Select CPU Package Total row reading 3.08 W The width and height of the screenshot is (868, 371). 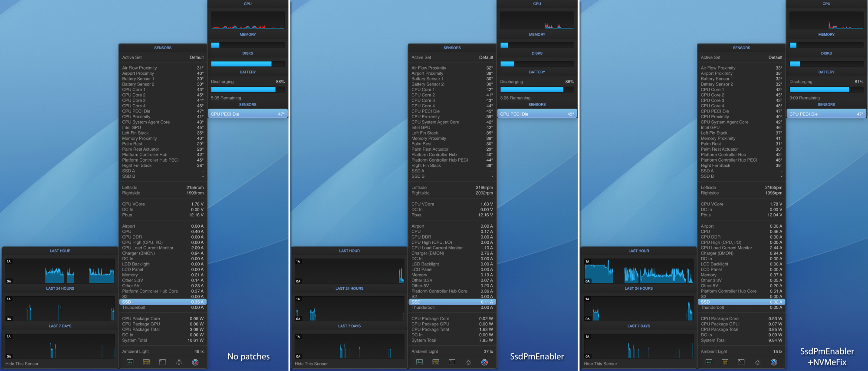click(x=163, y=330)
